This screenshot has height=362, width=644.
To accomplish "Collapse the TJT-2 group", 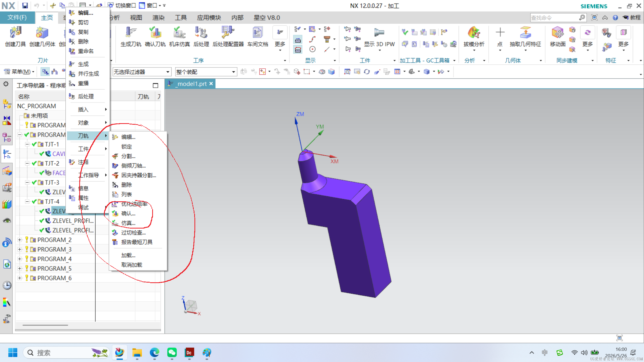I will (27, 163).
